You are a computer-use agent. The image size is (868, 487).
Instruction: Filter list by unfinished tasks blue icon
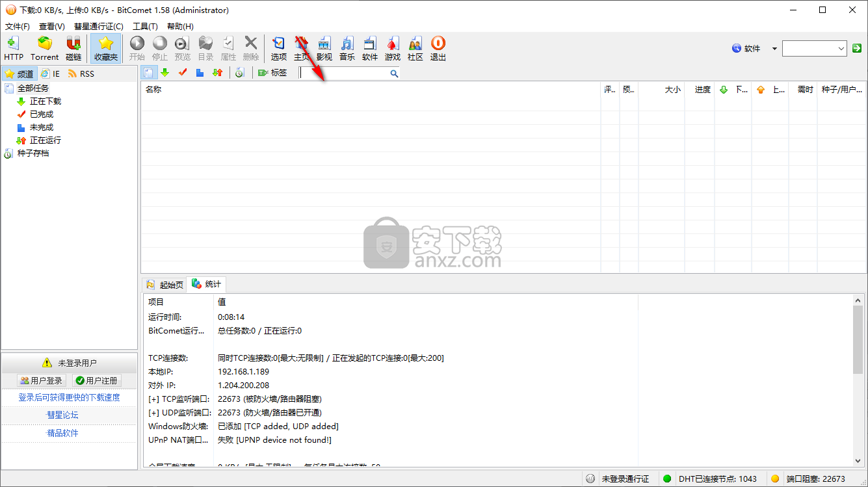pos(200,73)
